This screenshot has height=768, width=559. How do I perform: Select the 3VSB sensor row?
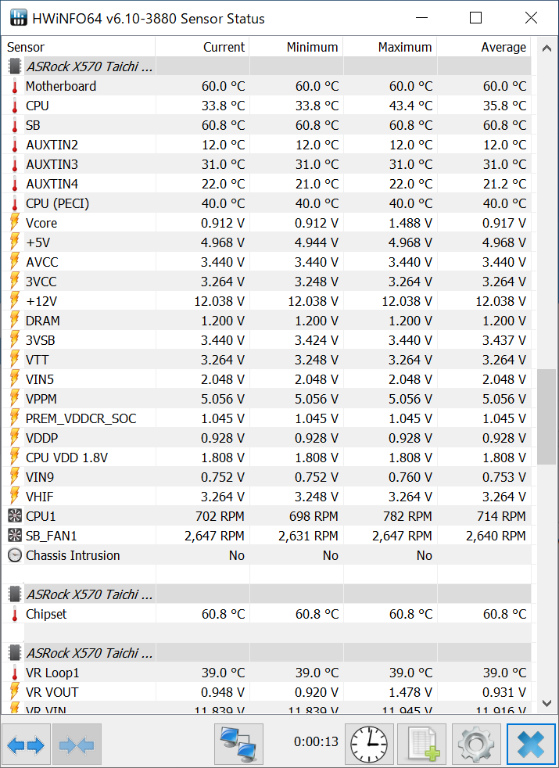pos(267,340)
